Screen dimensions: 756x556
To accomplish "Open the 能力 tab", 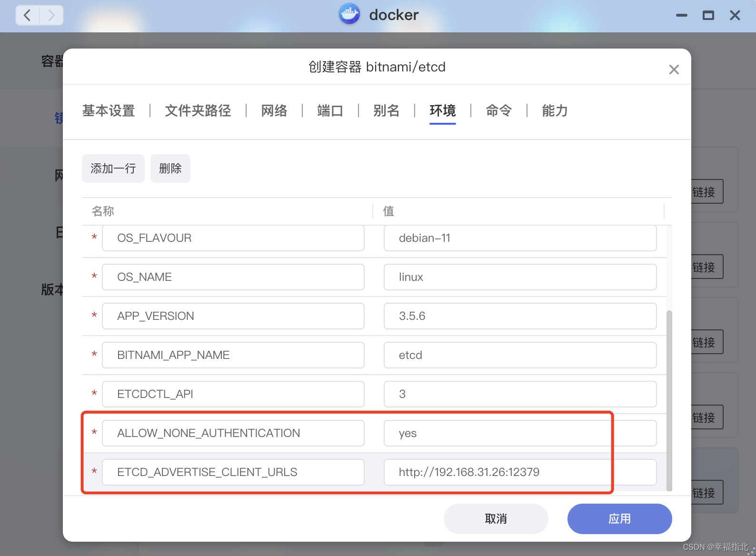I will pyautogui.click(x=555, y=110).
